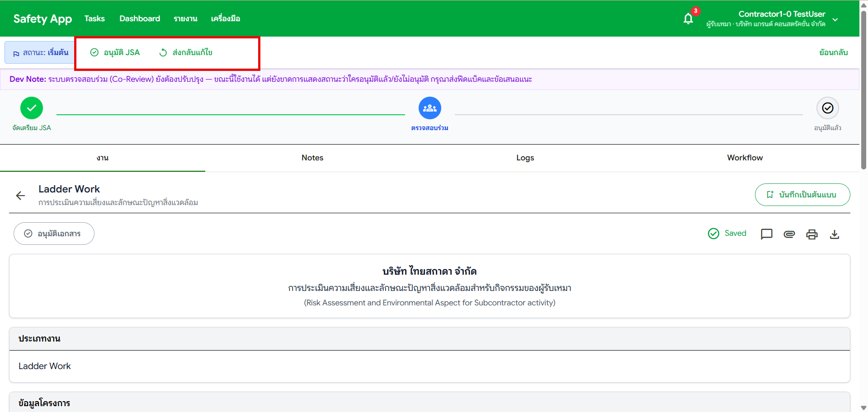Download the document via the download icon
The height and width of the screenshot is (412, 868).
(x=835, y=234)
